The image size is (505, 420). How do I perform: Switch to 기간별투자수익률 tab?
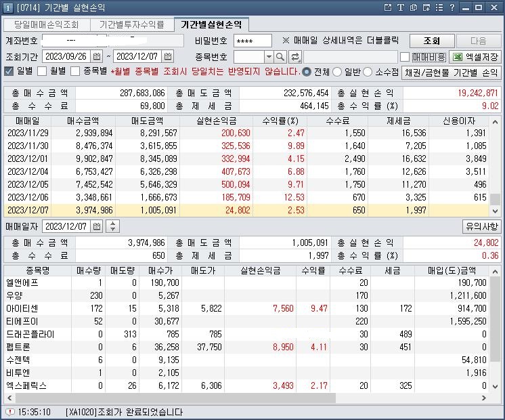131,25
